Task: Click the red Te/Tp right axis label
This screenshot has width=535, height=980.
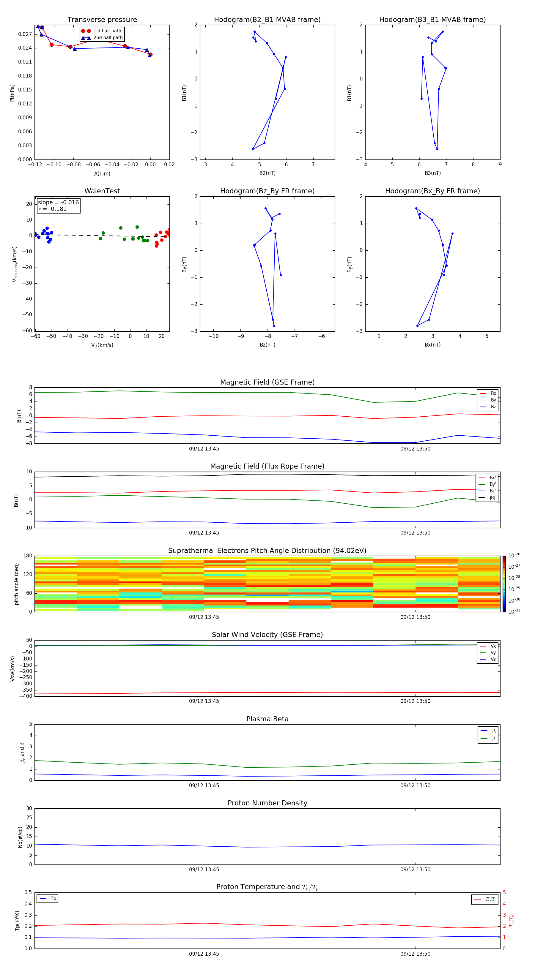Action: coord(512,921)
